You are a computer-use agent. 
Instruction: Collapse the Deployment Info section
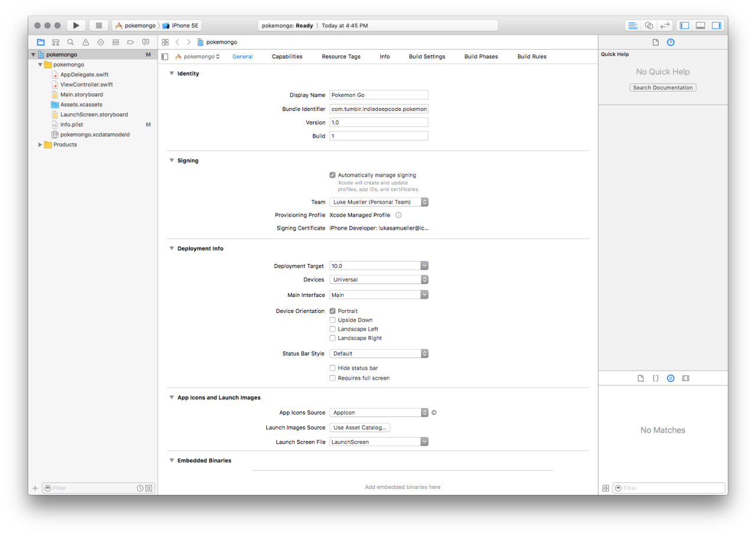[172, 249]
